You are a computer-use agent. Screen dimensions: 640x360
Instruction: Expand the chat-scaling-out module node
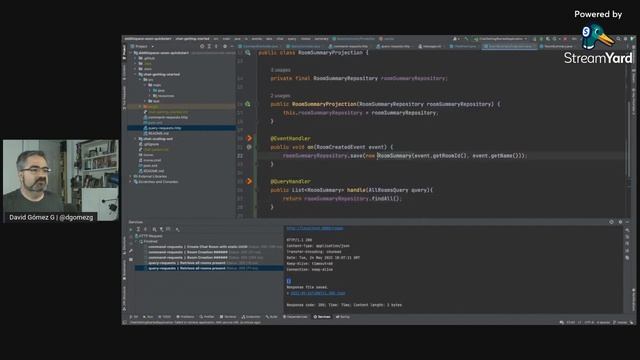click(136, 139)
